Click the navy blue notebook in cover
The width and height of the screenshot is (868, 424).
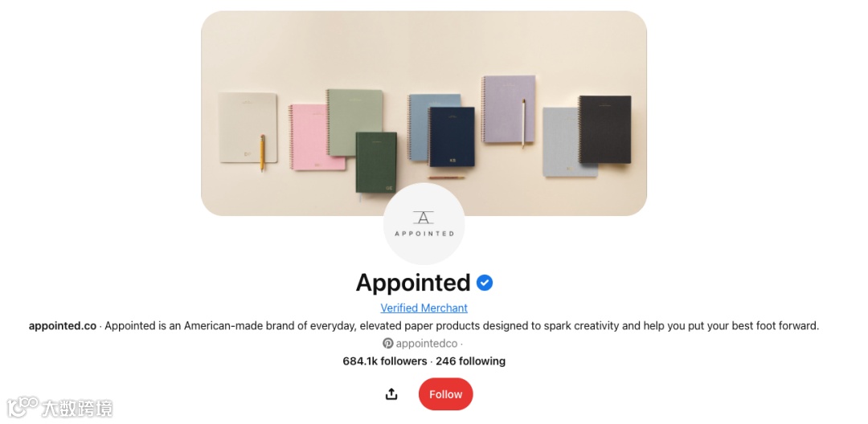(x=451, y=137)
